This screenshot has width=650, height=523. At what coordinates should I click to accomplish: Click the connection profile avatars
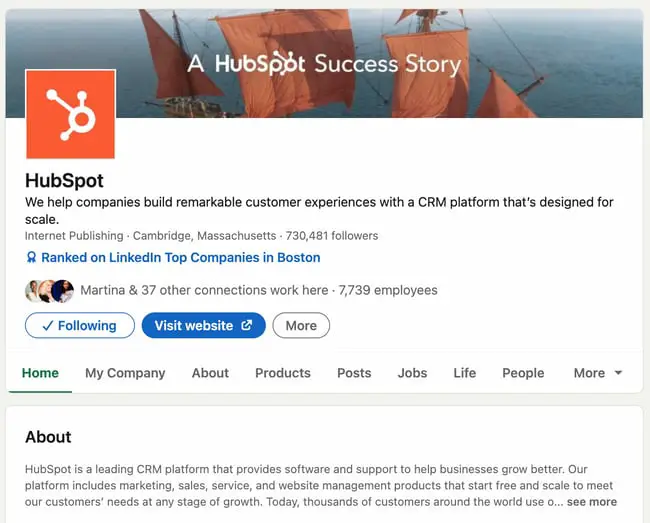click(x=49, y=291)
